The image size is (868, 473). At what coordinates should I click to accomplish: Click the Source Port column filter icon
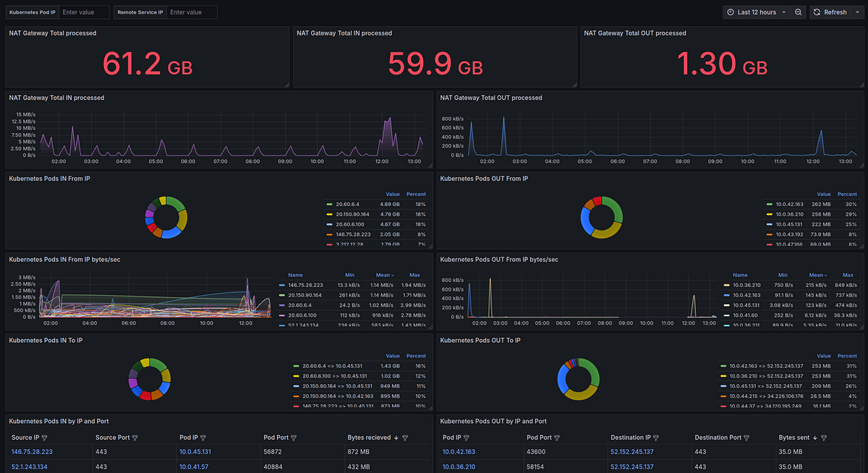pyautogui.click(x=135, y=438)
